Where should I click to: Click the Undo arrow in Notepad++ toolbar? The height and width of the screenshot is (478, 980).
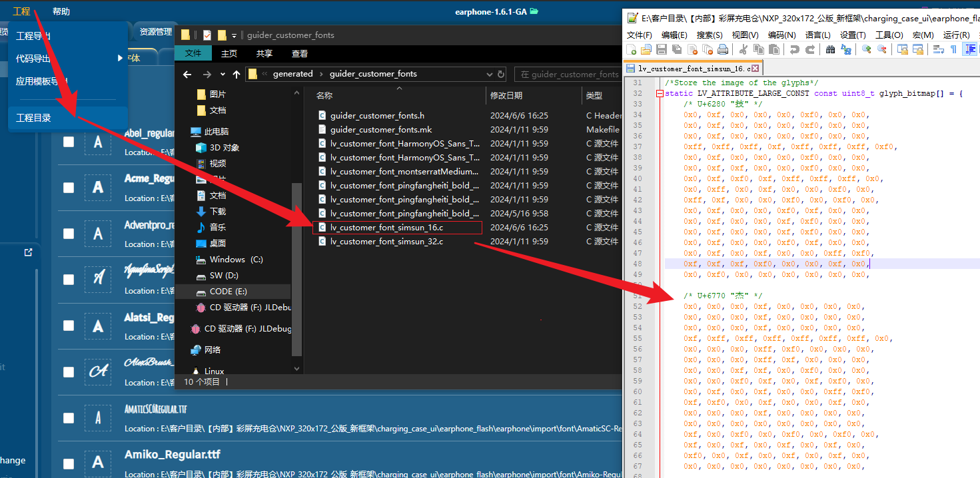[794, 49]
